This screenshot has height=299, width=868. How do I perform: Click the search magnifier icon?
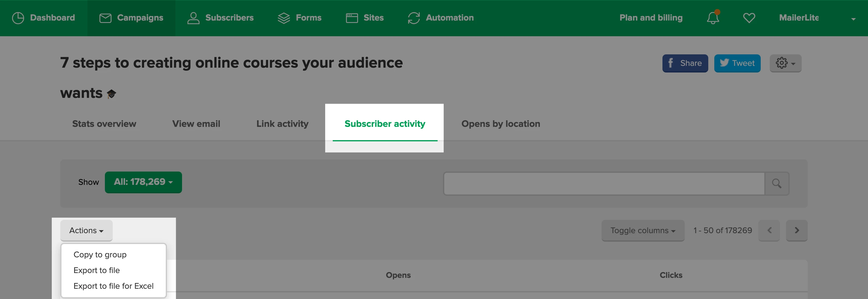[x=776, y=184]
